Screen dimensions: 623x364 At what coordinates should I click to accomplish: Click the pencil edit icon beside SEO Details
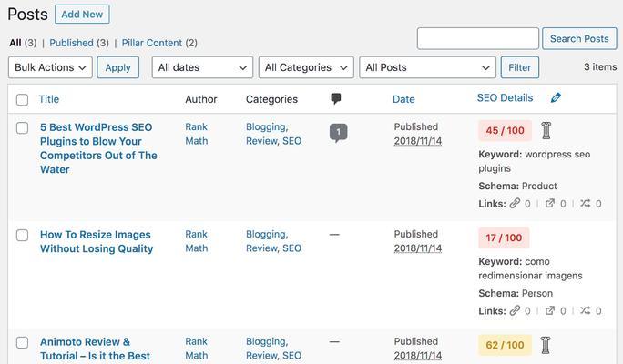click(556, 97)
